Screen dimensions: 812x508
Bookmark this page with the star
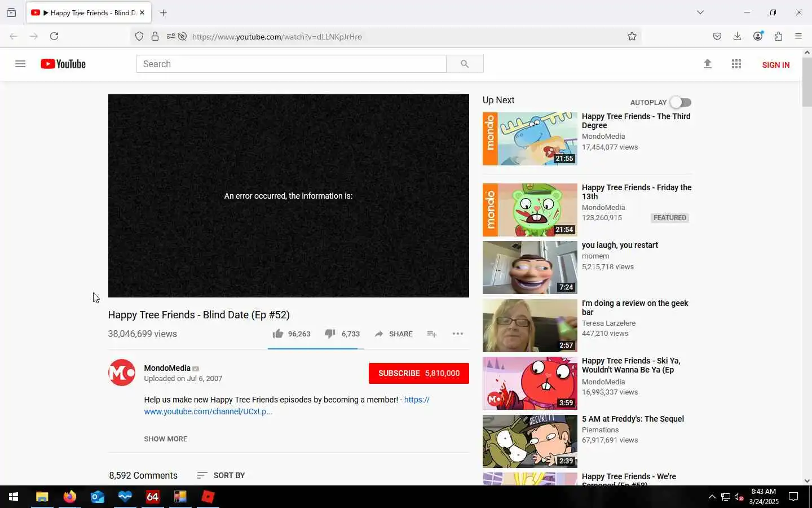(632, 36)
